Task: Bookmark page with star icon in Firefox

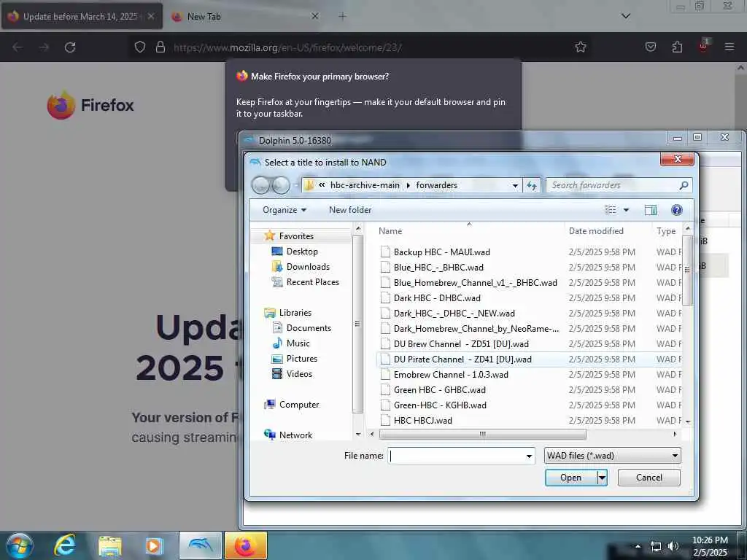Action: (580, 47)
